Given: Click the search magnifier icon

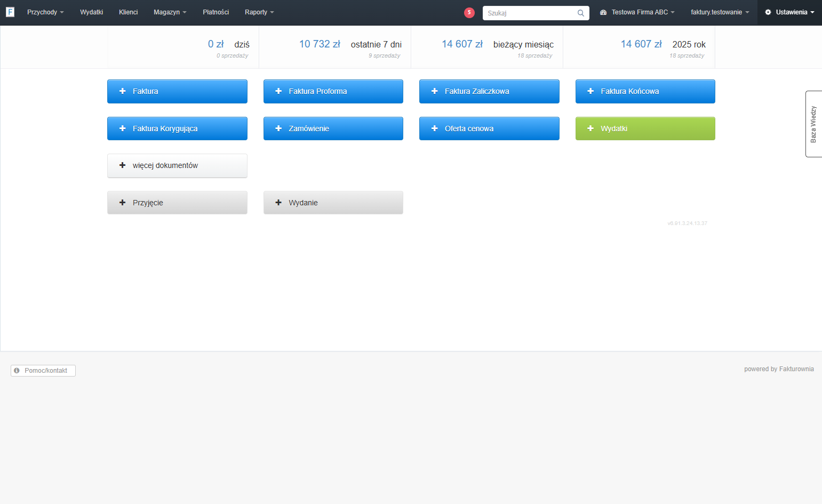Looking at the screenshot, I should click(x=581, y=13).
